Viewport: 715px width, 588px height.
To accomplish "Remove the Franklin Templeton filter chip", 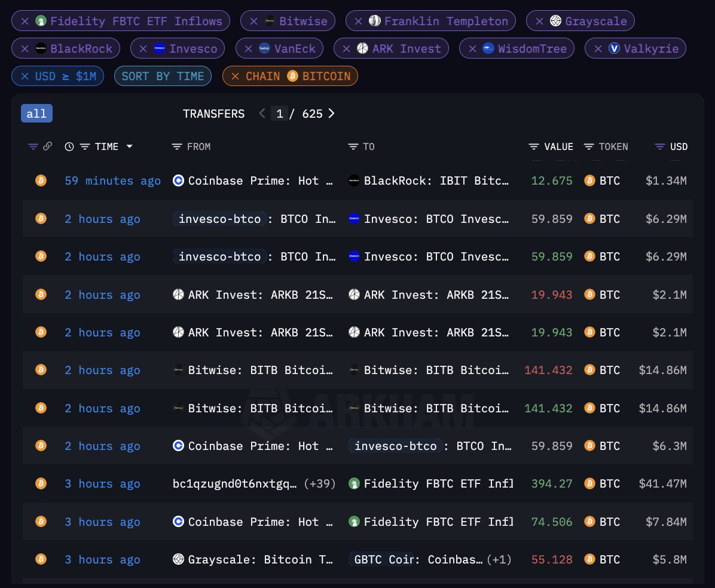I will click(359, 21).
